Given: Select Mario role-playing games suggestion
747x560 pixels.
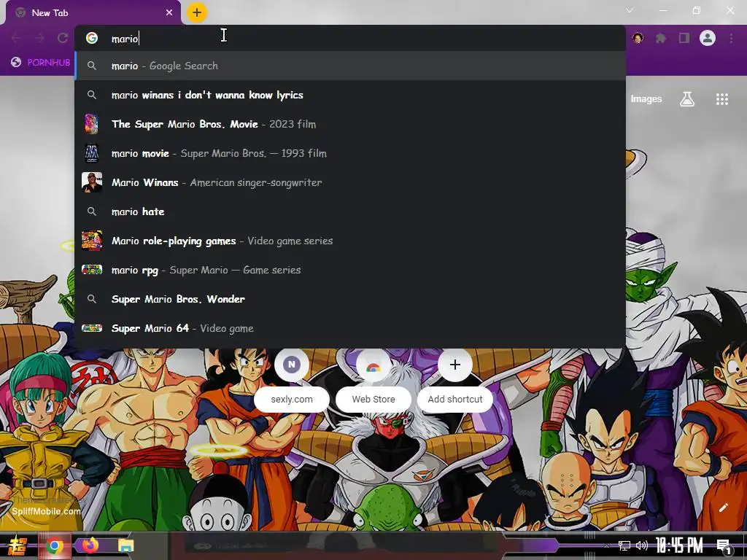Looking at the screenshot, I should coord(350,241).
